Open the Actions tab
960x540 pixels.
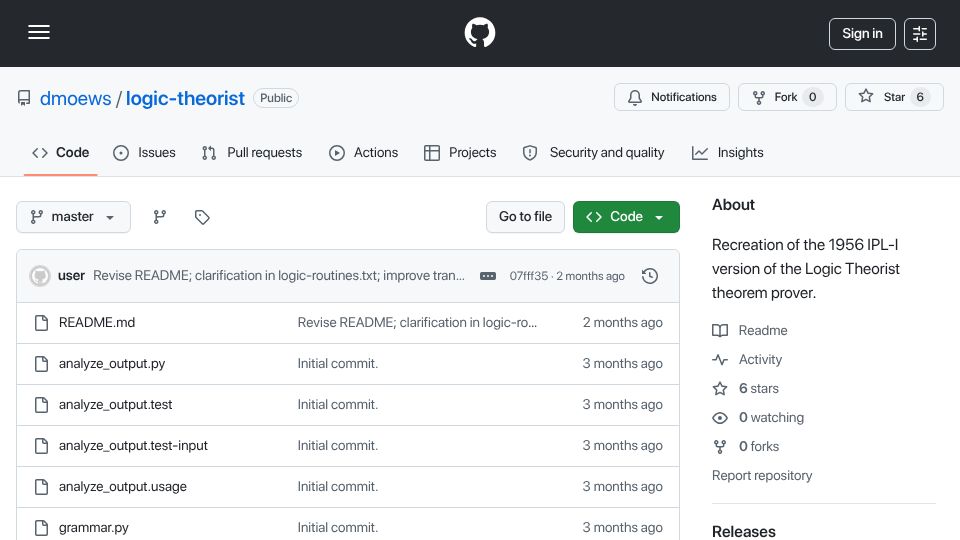click(x=364, y=152)
